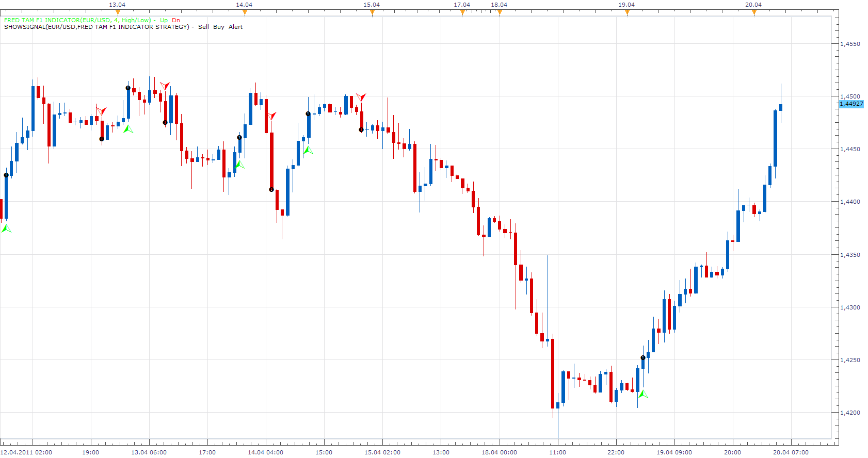The width and height of the screenshot is (868, 458).
Task: Click the '19.04 09:00' time axis label
Action: coord(674,452)
